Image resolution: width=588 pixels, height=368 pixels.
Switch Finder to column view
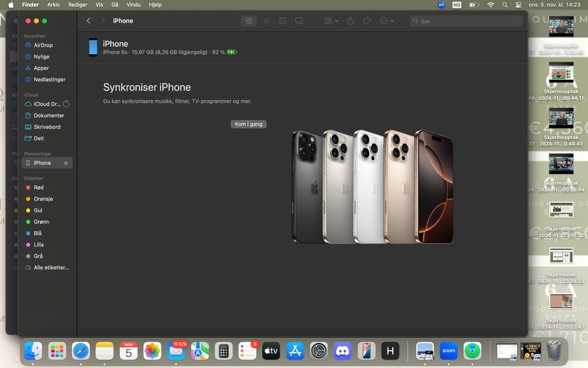coord(282,21)
